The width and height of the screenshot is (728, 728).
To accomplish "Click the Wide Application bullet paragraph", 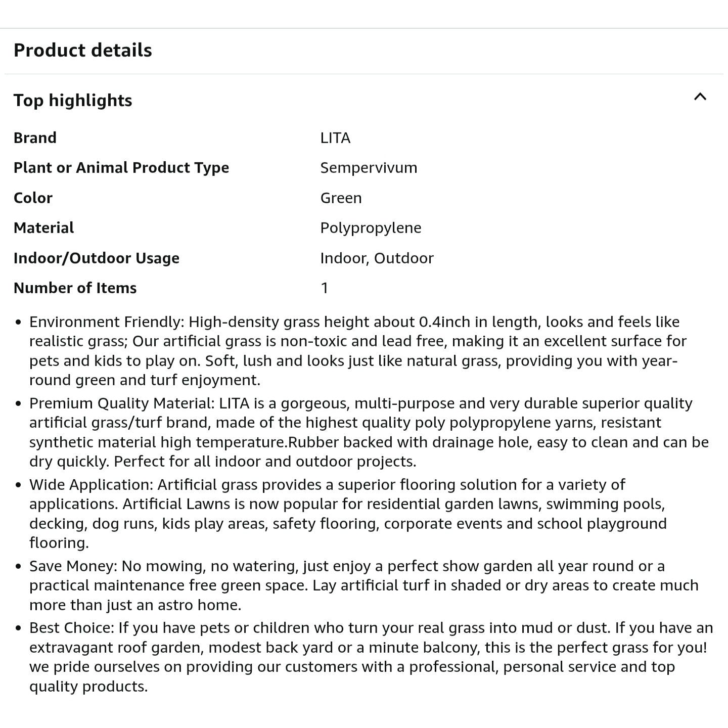I will (349, 514).
